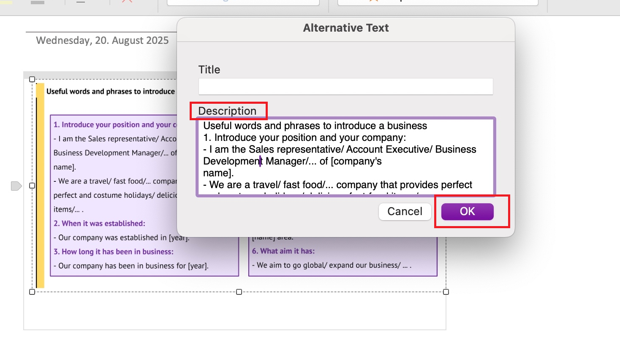
Task: Click the magnifier search icon in the top field
Action: click(227, 1)
